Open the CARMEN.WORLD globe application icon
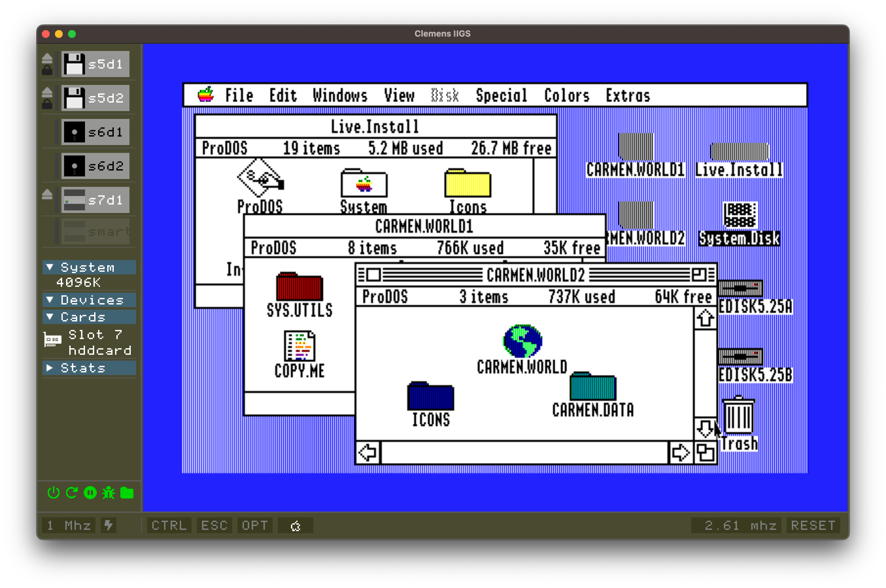The height and width of the screenshot is (588, 886). coord(522,341)
